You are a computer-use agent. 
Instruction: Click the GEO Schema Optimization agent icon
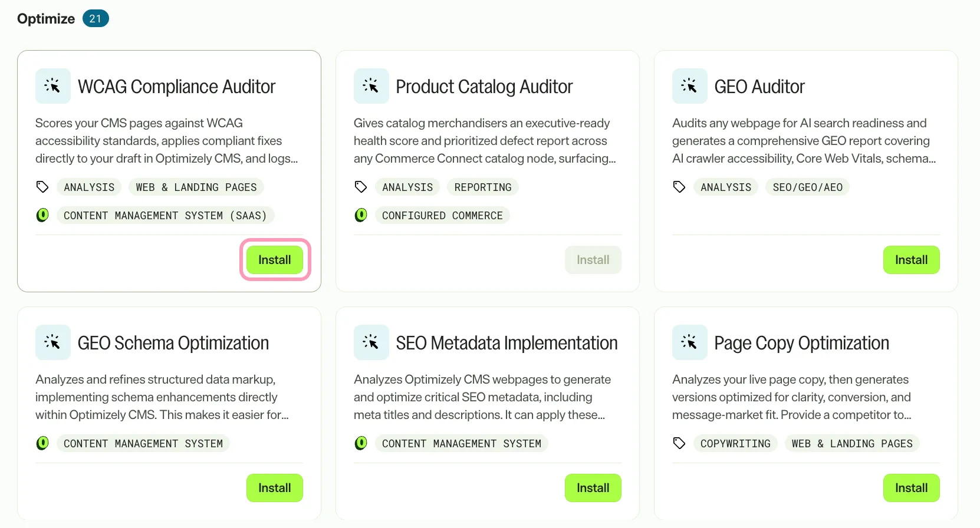(53, 342)
